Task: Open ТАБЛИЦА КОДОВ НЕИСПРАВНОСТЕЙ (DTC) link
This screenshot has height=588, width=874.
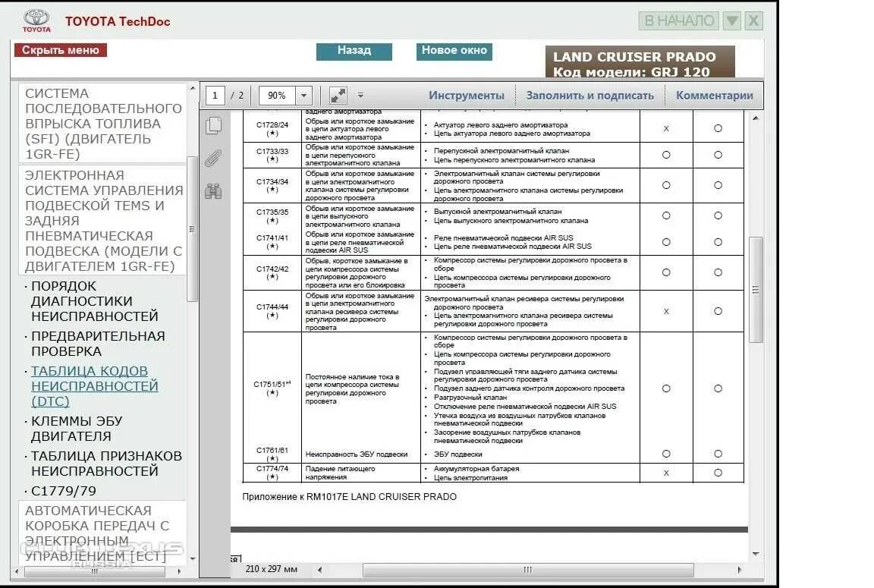Action: pyautogui.click(x=95, y=386)
